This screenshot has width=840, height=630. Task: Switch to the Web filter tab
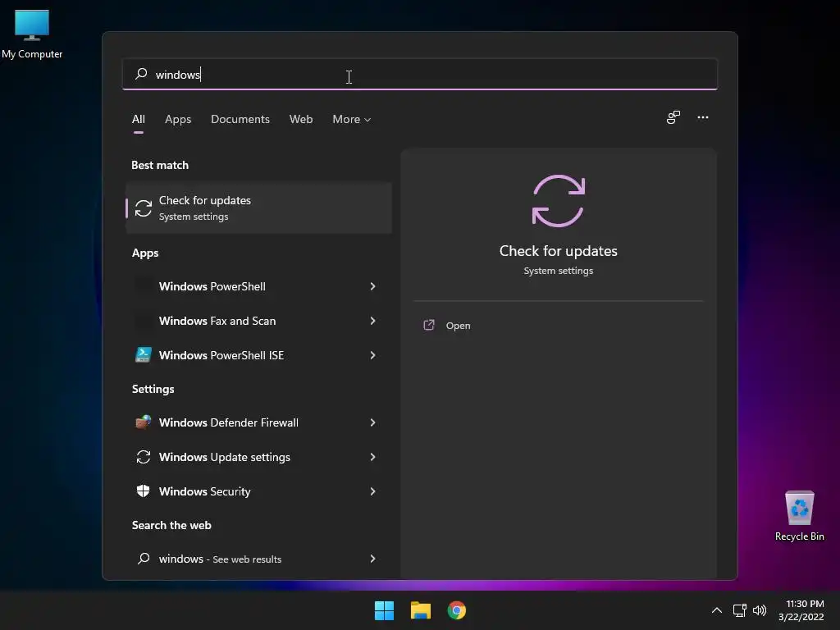301,119
